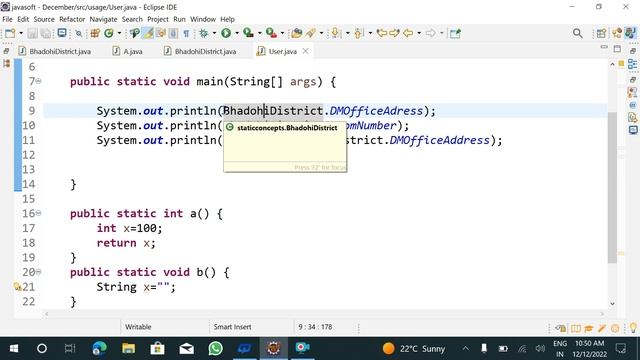Screen dimensions: 640x360
Task: Click the horizontal scrollbar below the editor
Action: coord(324,314)
